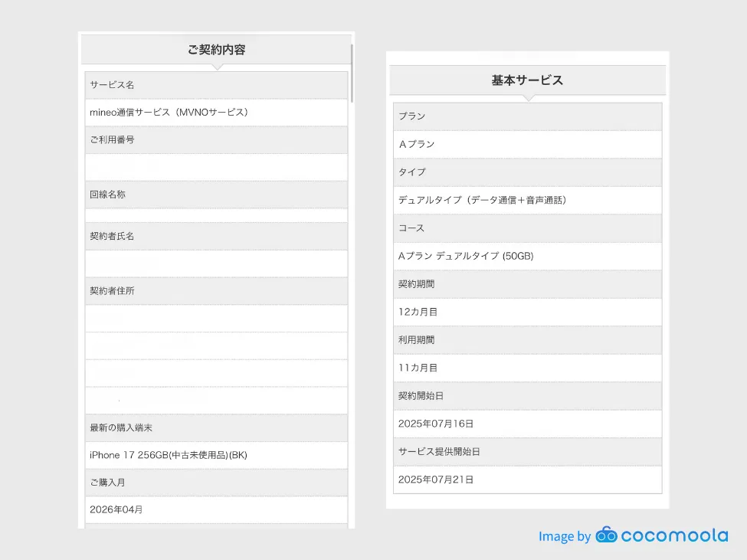Click the scrollbar in the ご契約内容 panel

coord(352,74)
